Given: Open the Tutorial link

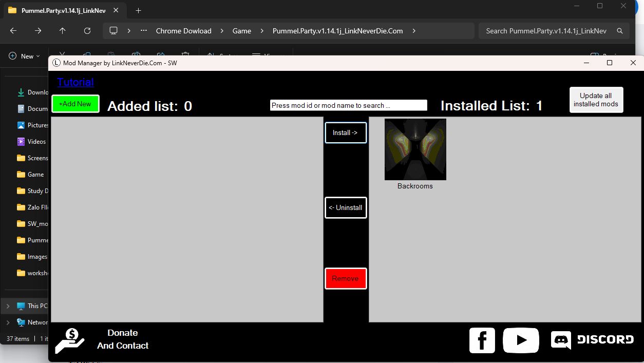Looking at the screenshot, I should [x=75, y=82].
